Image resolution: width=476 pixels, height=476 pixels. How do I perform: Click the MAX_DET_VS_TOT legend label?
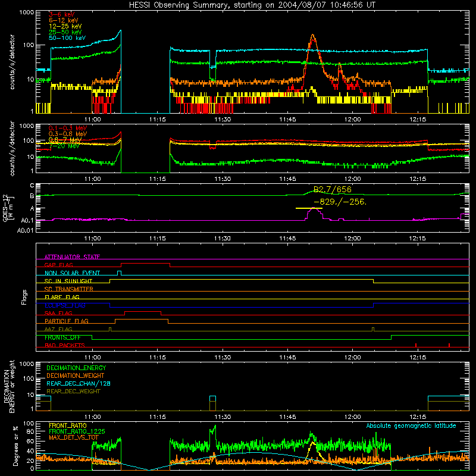[x=73, y=437]
